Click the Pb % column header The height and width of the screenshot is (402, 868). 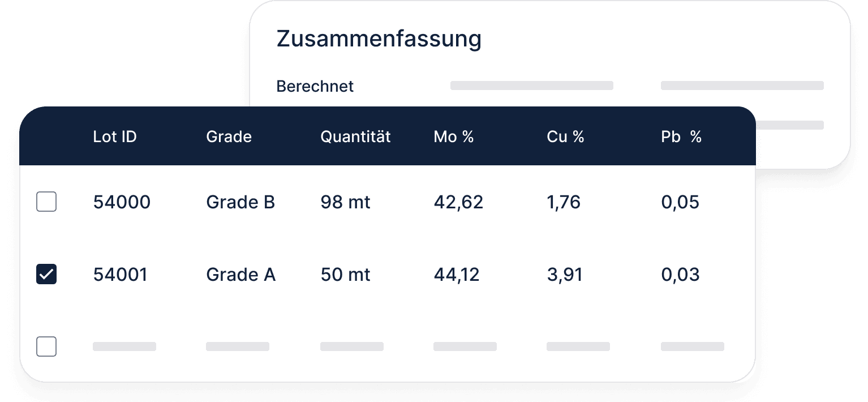681,136
